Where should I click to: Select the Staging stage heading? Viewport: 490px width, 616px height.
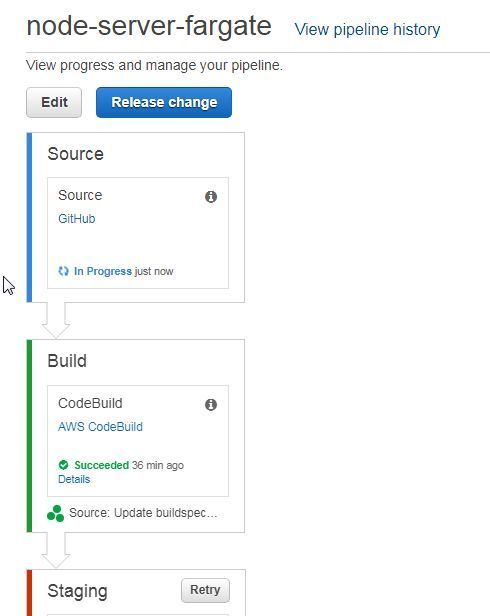(77, 591)
